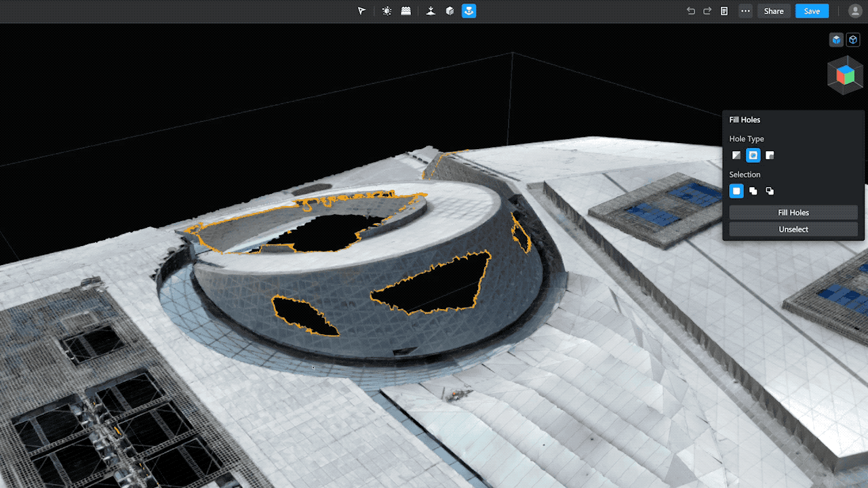Activate the active Fill Holes toolbar tool
The height and width of the screenshot is (488, 868).
pyautogui.click(x=469, y=11)
